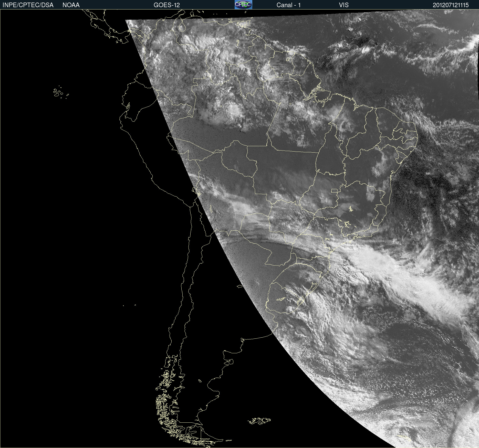The image size is (479, 448).
Task: Click the CPTEC logo in the header
Action: [243, 5]
